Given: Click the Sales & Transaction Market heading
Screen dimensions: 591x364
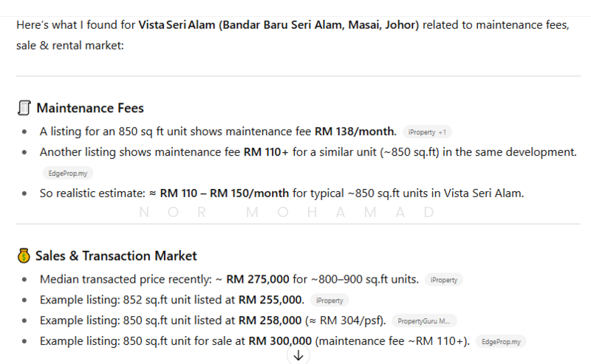Looking at the screenshot, I should pyautogui.click(x=116, y=256).
